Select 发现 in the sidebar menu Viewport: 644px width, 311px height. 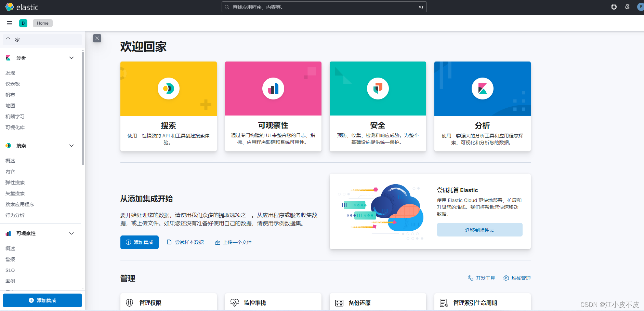coord(10,72)
